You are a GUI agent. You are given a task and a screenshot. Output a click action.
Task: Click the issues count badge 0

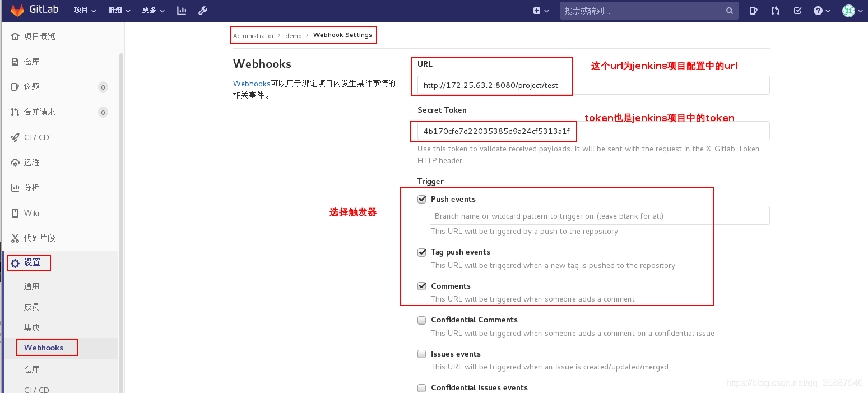pos(103,87)
